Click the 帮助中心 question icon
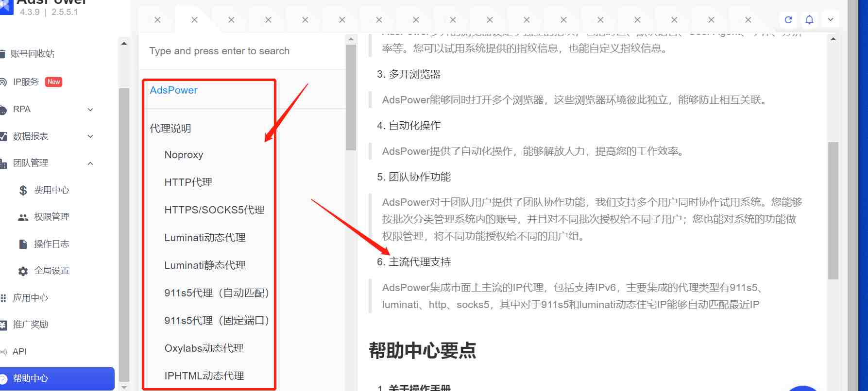The image size is (868, 391). (3, 379)
